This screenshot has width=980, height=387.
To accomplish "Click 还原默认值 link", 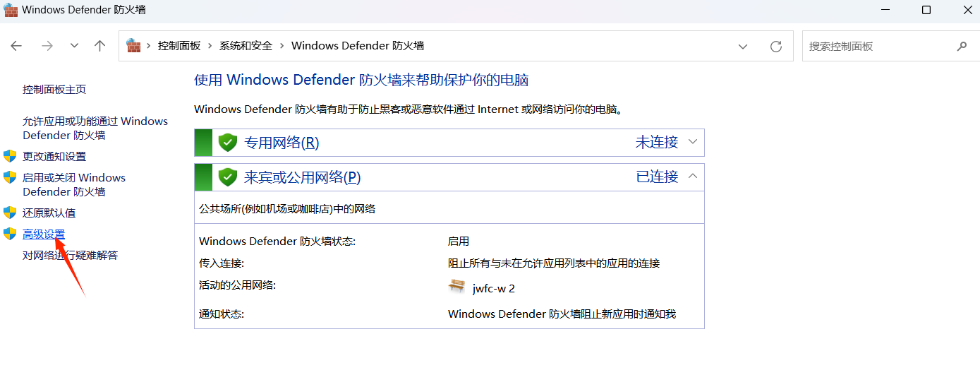I will coord(49,213).
